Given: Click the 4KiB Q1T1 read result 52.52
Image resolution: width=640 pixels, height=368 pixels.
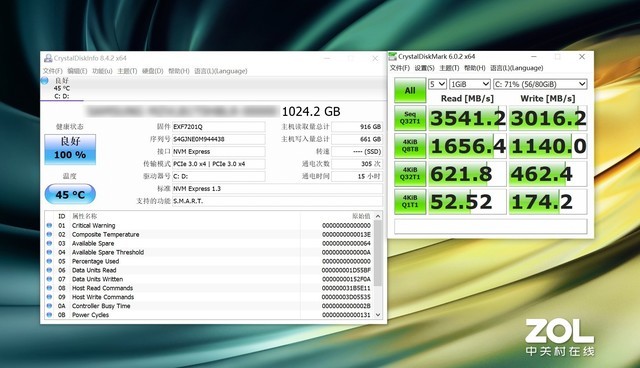Looking at the screenshot, I should [x=467, y=202].
